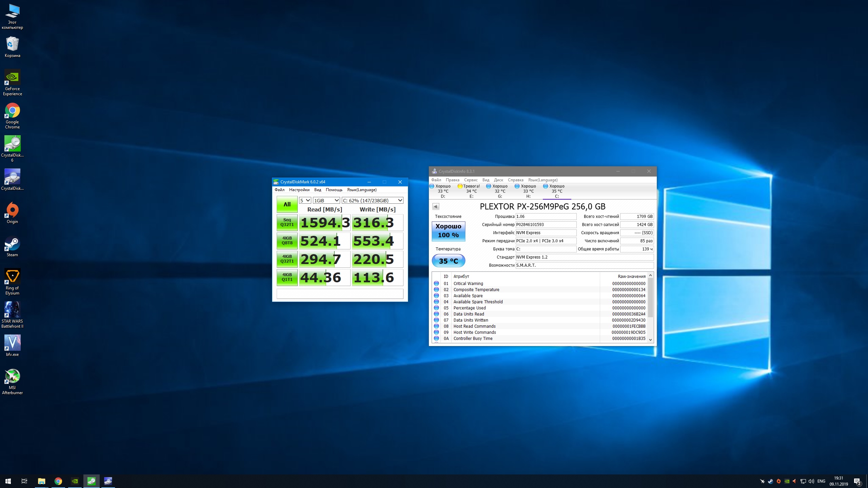Screen dimensions: 868x488
Task: Click the File Explorer taskbar icon
Action: pos(41,481)
